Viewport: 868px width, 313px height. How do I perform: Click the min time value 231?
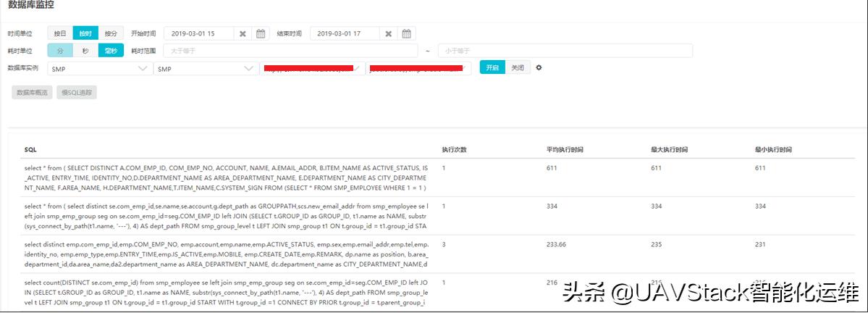(x=760, y=244)
